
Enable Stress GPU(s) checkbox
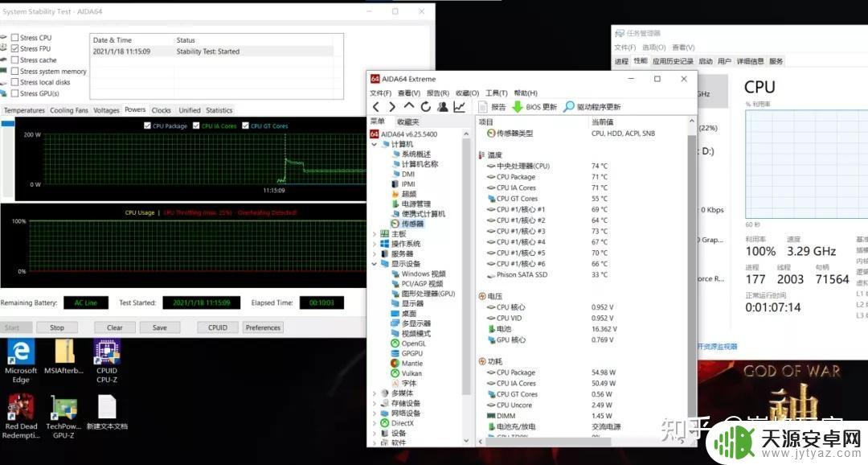[x=15, y=93]
